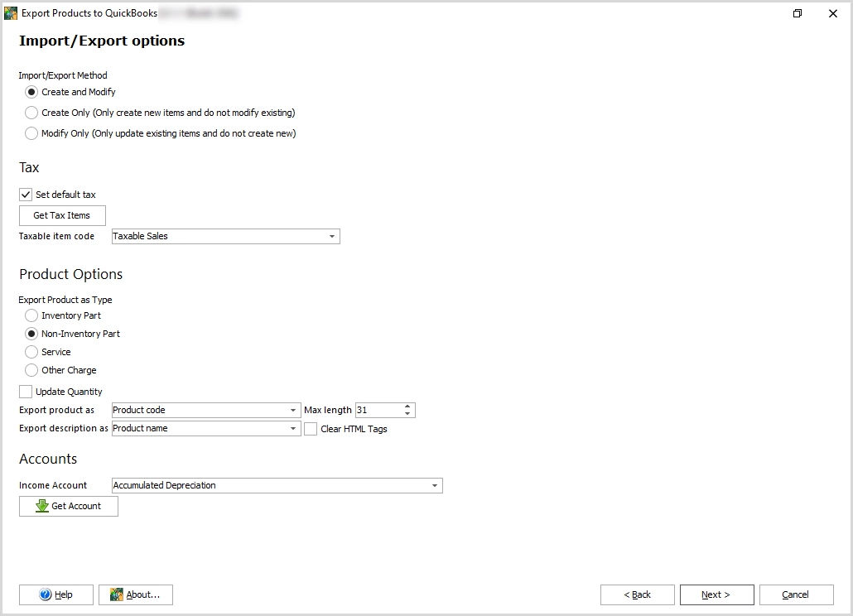The height and width of the screenshot is (616, 853).
Task: Open the Income Account dropdown
Action: coord(435,485)
